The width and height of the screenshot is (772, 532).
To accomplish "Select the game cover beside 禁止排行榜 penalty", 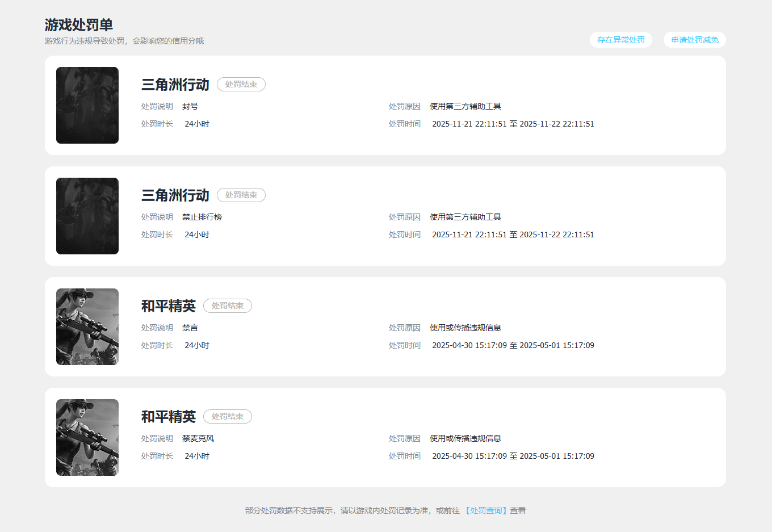I will coord(87,216).
